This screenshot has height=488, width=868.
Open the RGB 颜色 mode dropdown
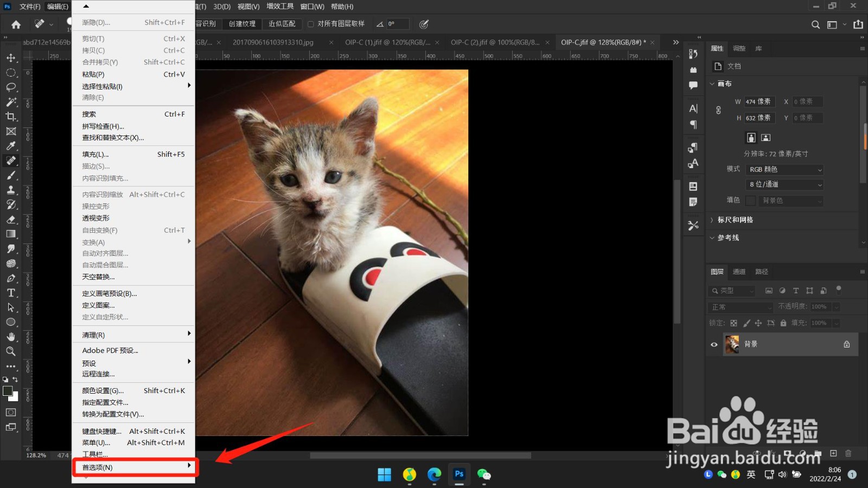pos(785,170)
